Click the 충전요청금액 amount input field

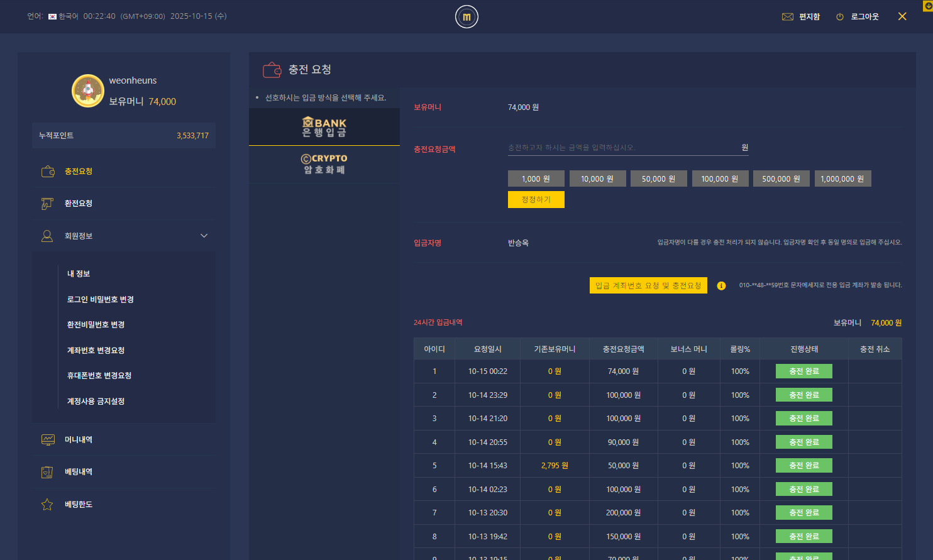[622, 148]
